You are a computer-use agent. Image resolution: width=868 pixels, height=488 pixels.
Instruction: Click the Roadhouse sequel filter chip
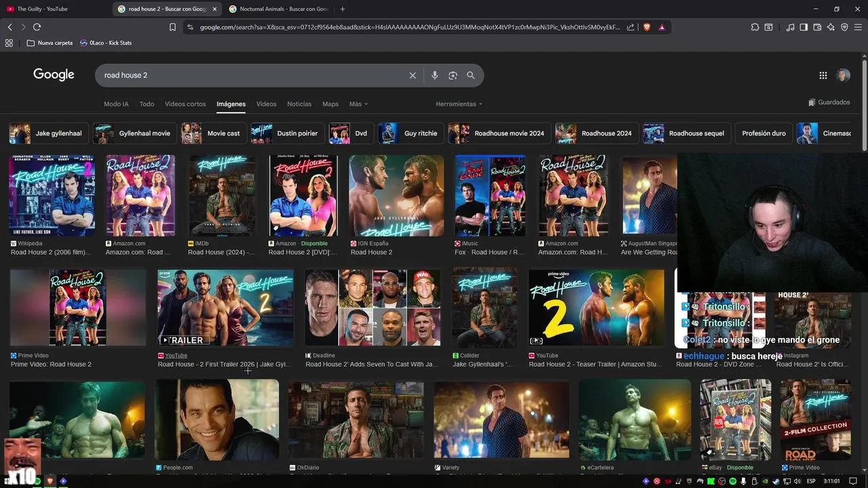click(x=686, y=134)
